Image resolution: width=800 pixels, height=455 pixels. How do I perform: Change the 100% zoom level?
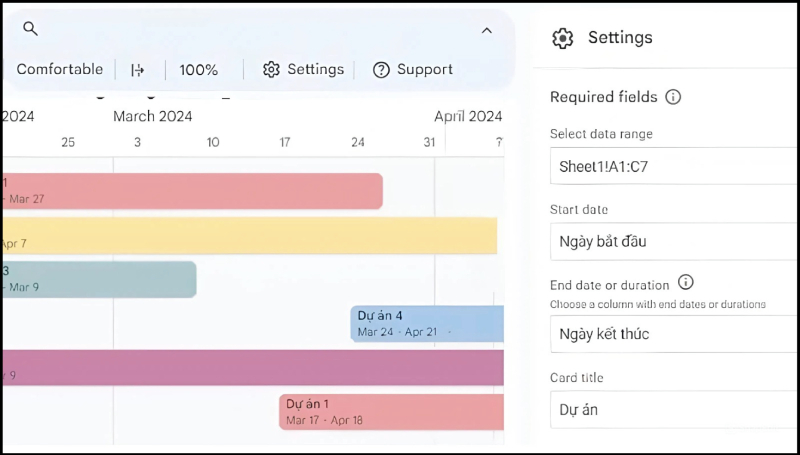click(198, 70)
